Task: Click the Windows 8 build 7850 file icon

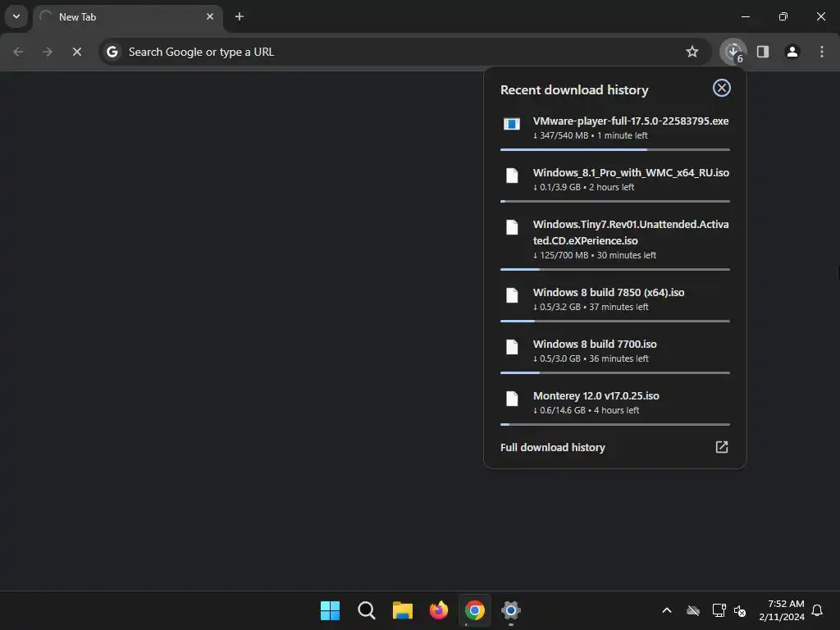Action: 512,295
